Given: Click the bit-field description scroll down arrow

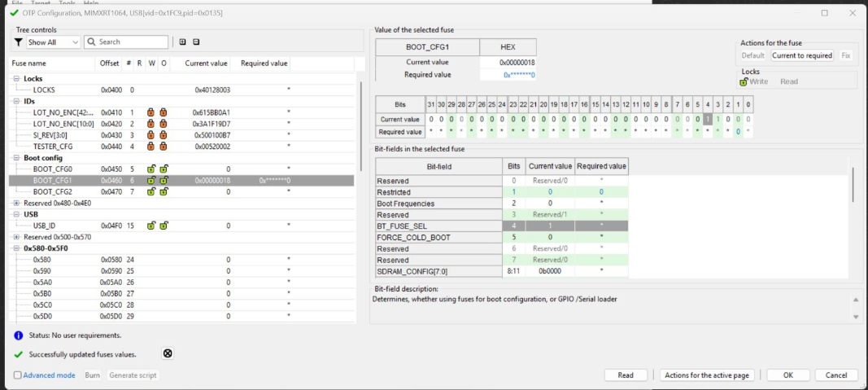Looking at the screenshot, I should 855,316.
